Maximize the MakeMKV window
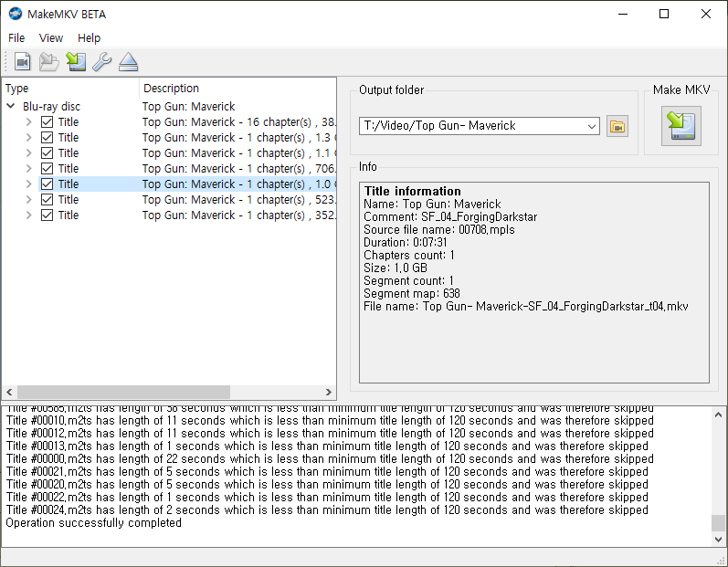This screenshot has height=567, width=728. [x=664, y=14]
